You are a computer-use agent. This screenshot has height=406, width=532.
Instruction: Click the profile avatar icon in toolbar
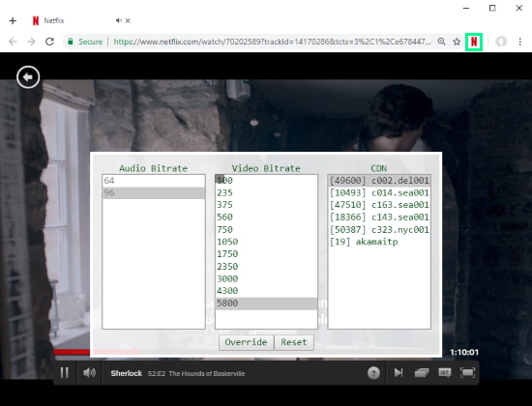pos(501,42)
